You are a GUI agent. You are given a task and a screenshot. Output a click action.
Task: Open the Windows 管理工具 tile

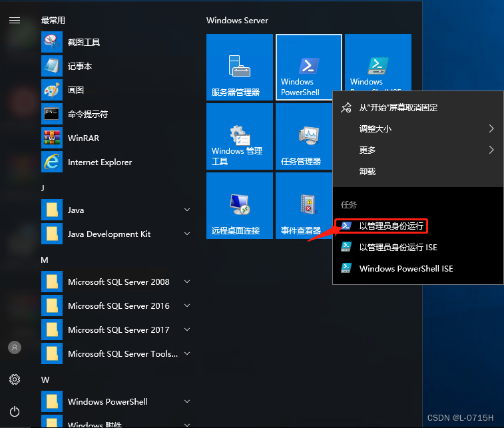pos(240,136)
